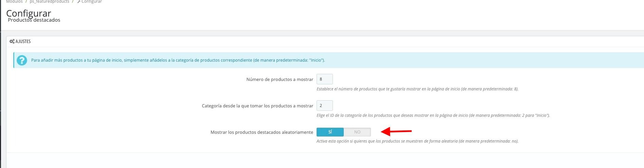644x168 pixels.
Task: Edit the category ID input field
Action: tap(324, 105)
